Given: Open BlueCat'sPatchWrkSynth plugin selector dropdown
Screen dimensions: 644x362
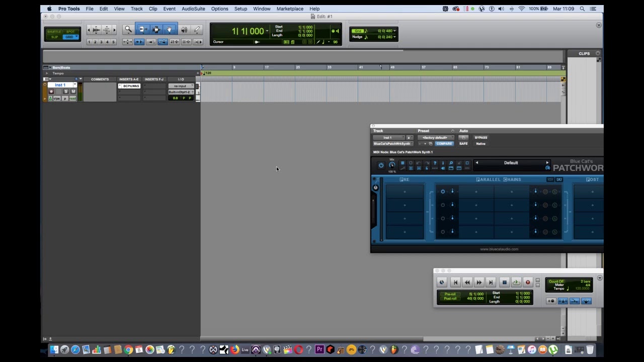Looking at the screenshot, I should [x=393, y=144].
